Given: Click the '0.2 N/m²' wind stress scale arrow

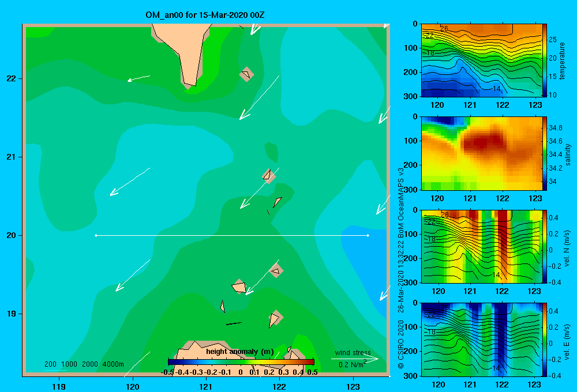Looking at the screenshot, I should pyautogui.click(x=355, y=359).
